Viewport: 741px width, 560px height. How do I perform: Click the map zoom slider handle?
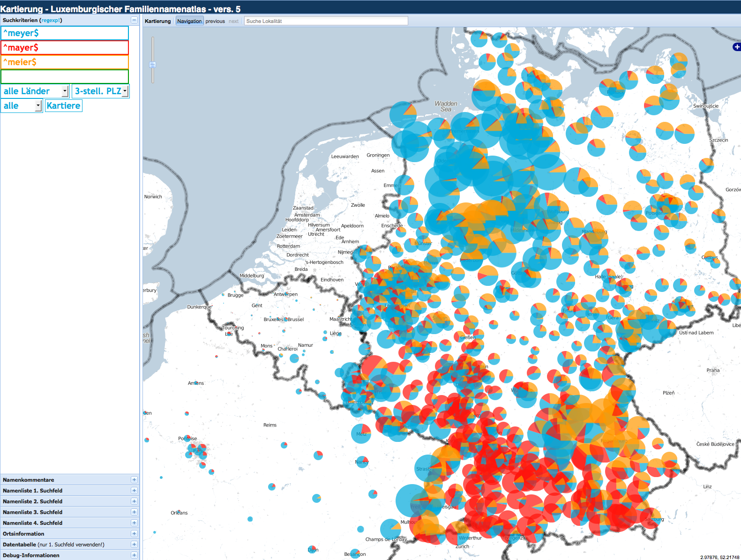pyautogui.click(x=152, y=65)
